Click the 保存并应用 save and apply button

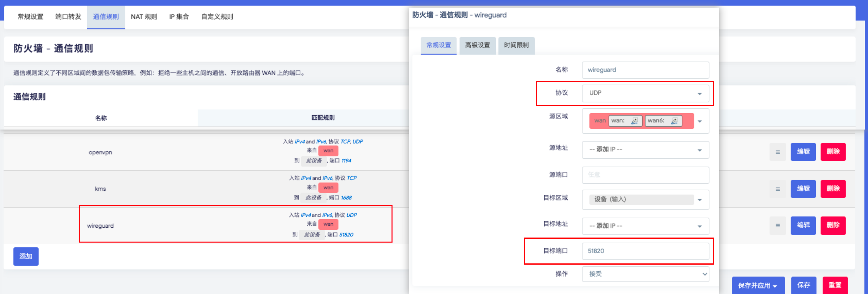point(757,285)
